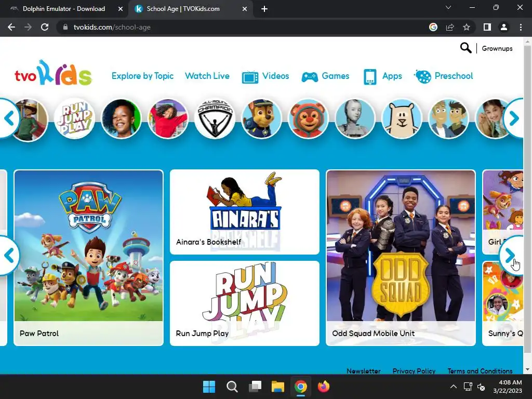The height and width of the screenshot is (399, 532).
Task: Open Firefox from taskbar
Action: point(323,387)
